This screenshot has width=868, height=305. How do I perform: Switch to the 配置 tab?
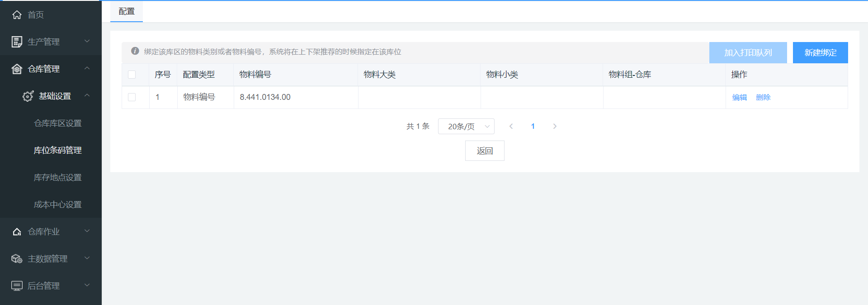click(x=127, y=11)
